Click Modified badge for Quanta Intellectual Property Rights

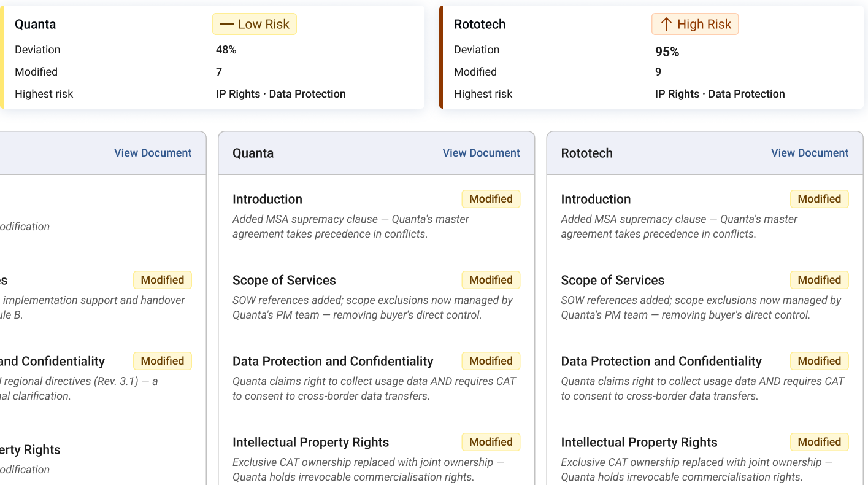tap(491, 442)
